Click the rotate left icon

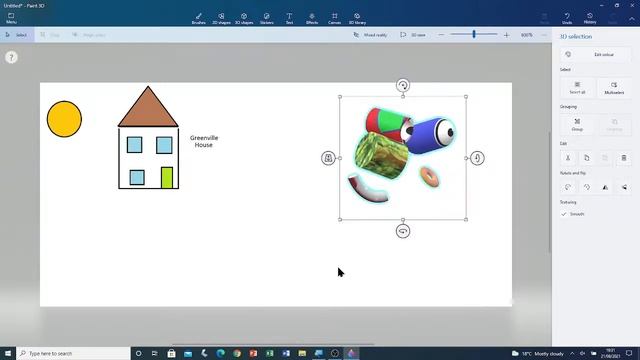click(568, 187)
